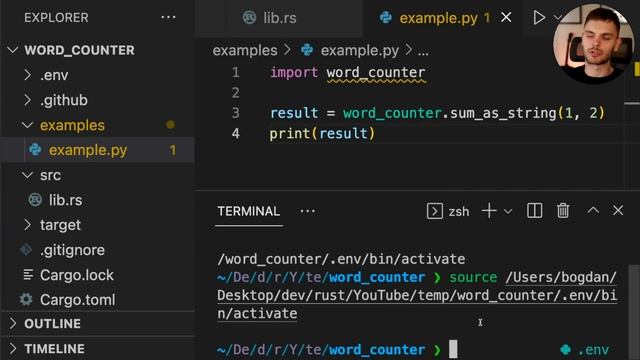
Task: Click the terminal prompt cursor
Action: (x=453, y=349)
